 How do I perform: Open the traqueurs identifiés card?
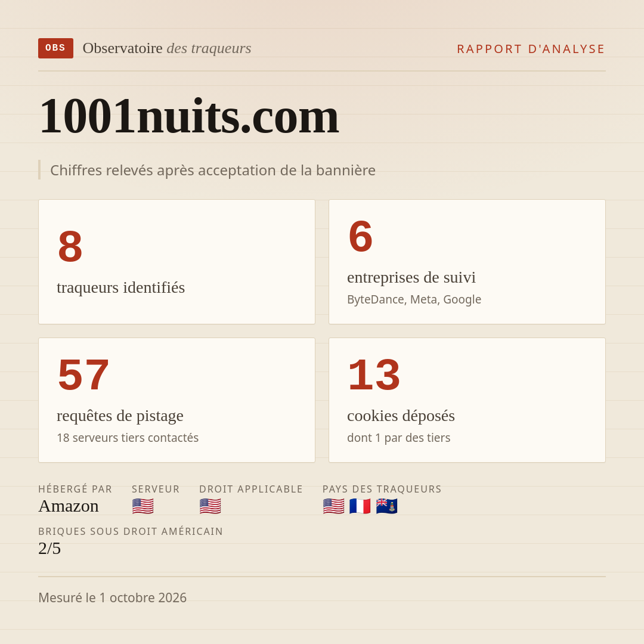tap(177, 262)
